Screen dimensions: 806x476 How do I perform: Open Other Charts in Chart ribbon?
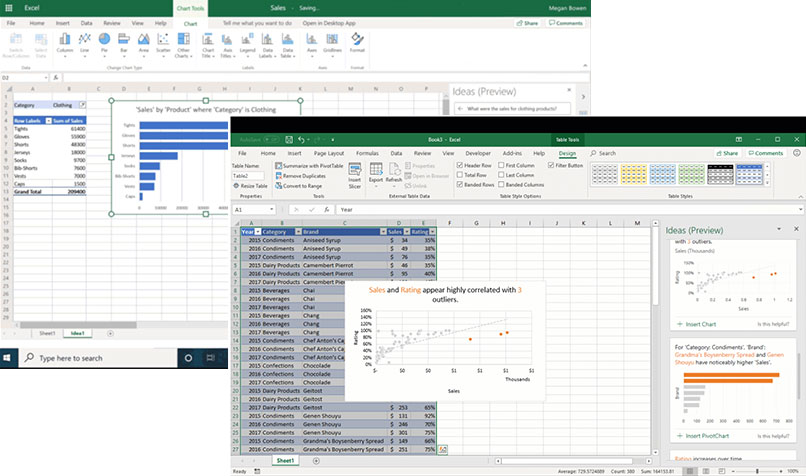point(184,44)
